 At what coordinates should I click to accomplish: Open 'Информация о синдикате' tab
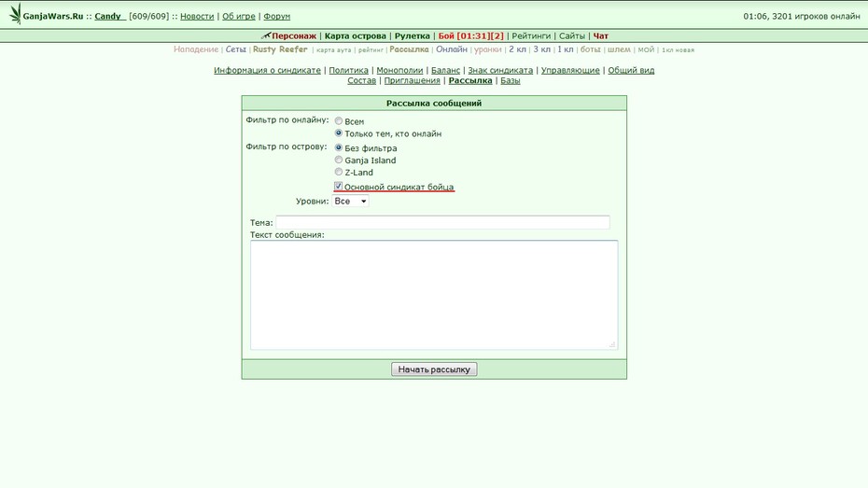coord(267,70)
